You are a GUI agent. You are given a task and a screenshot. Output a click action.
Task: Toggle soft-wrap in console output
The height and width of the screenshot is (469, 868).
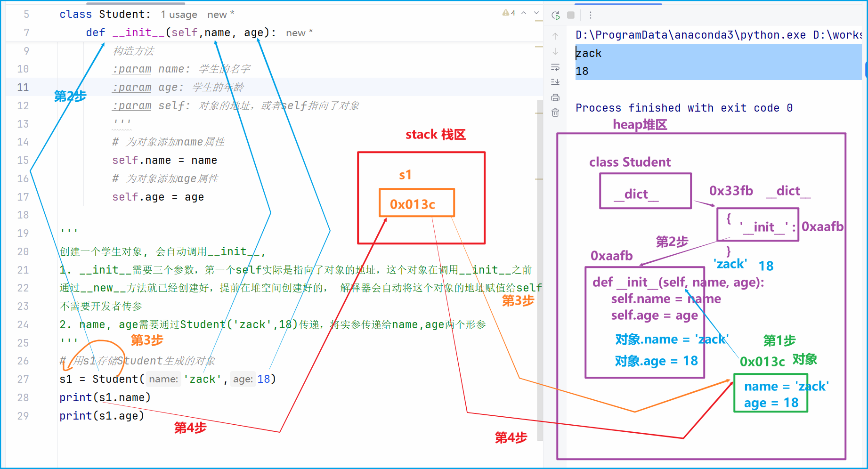click(x=555, y=67)
